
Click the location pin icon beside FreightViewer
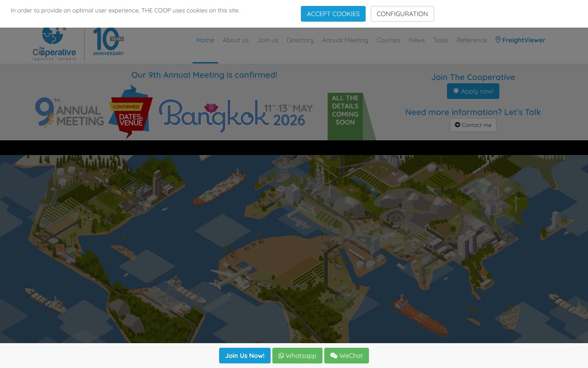pyautogui.click(x=498, y=40)
